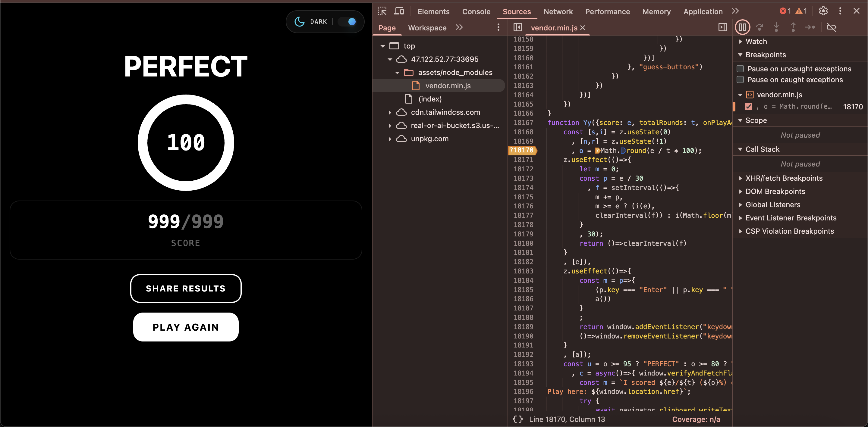Toggle the navigator sidebar icon

tap(517, 27)
